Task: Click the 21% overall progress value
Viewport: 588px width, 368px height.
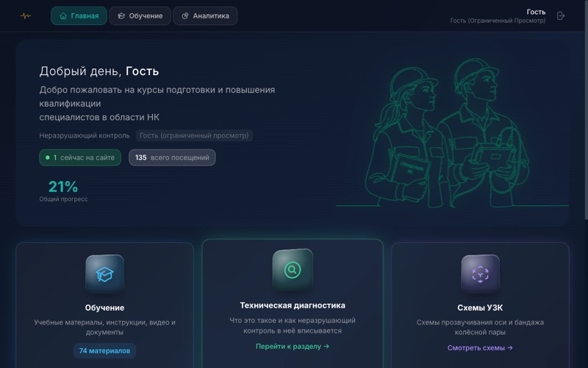Action: 63,187
